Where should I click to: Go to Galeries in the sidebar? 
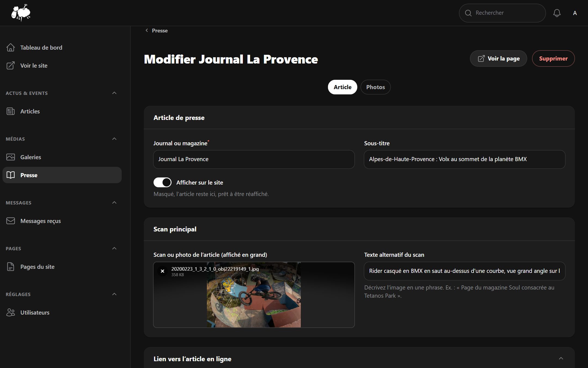(62, 157)
